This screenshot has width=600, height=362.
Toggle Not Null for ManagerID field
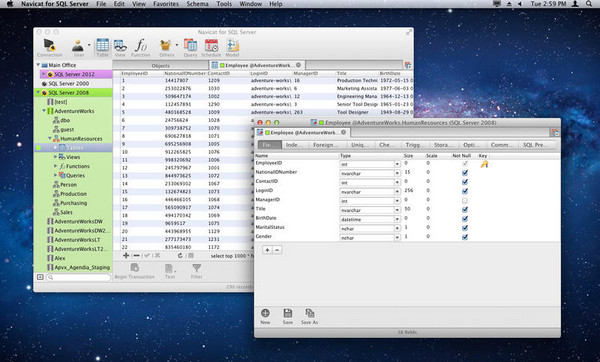(465, 201)
